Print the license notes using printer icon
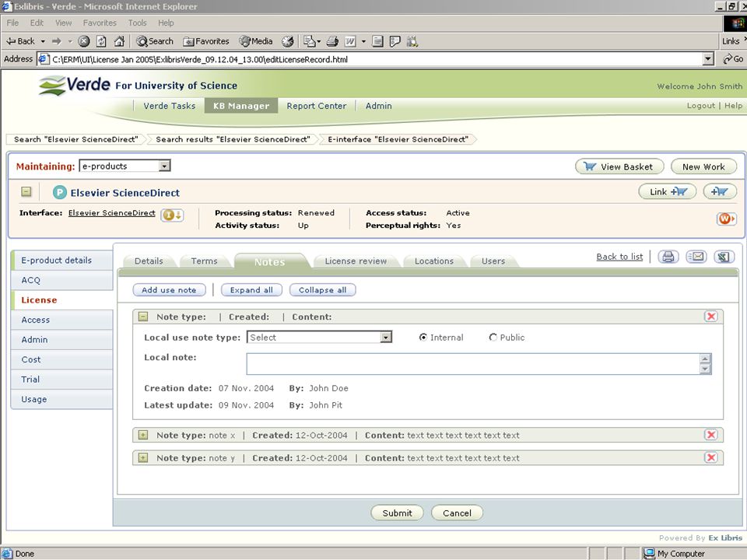The height and width of the screenshot is (560, 747). (x=668, y=257)
